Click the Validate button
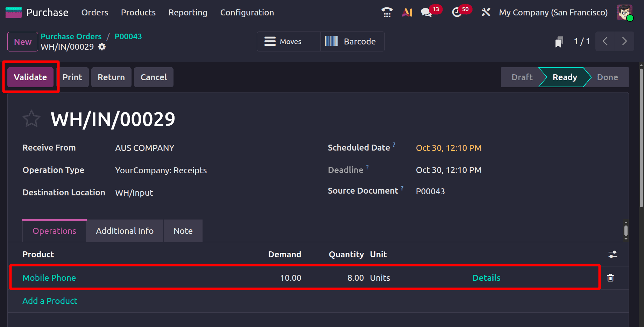Image resolution: width=644 pixels, height=327 pixels. tap(30, 77)
